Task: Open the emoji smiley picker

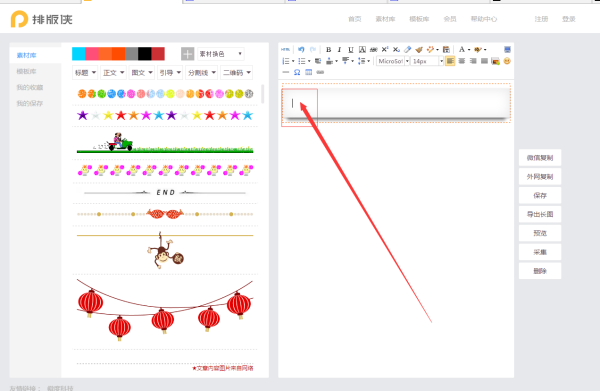Action: tap(507, 61)
